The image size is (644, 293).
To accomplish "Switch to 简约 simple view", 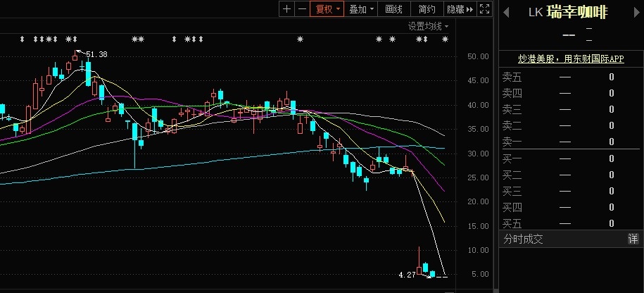I will point(427,9).
